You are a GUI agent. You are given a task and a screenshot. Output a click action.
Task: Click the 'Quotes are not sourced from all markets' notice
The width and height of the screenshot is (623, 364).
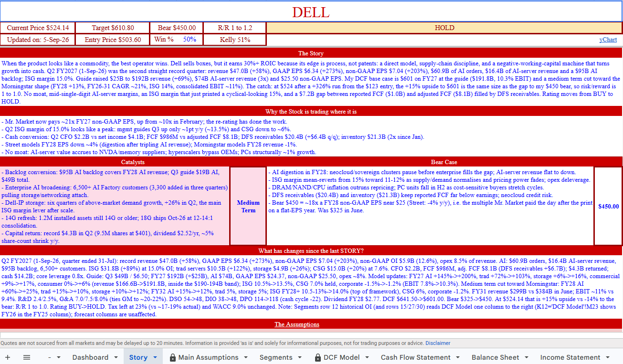(x=212, y=343)
